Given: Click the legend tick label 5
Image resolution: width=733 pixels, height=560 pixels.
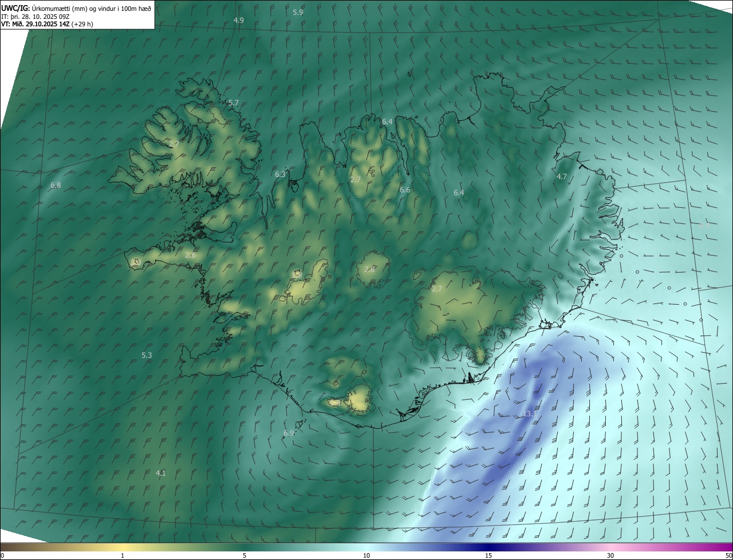Looking at the screenshot, I should (245, 555).
